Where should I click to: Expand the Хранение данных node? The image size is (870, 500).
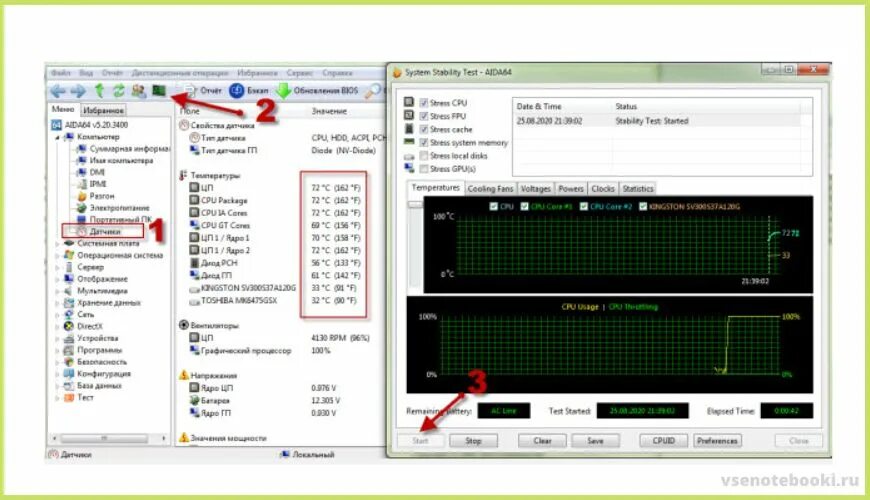(x=57, y=302)
